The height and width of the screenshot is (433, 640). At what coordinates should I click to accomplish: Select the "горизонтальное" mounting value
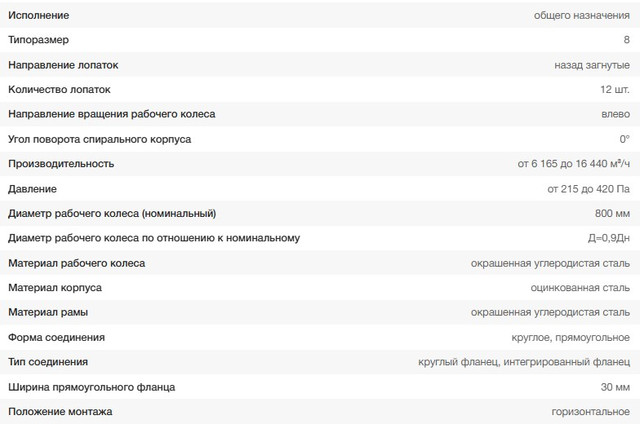(x=590, y=412)
